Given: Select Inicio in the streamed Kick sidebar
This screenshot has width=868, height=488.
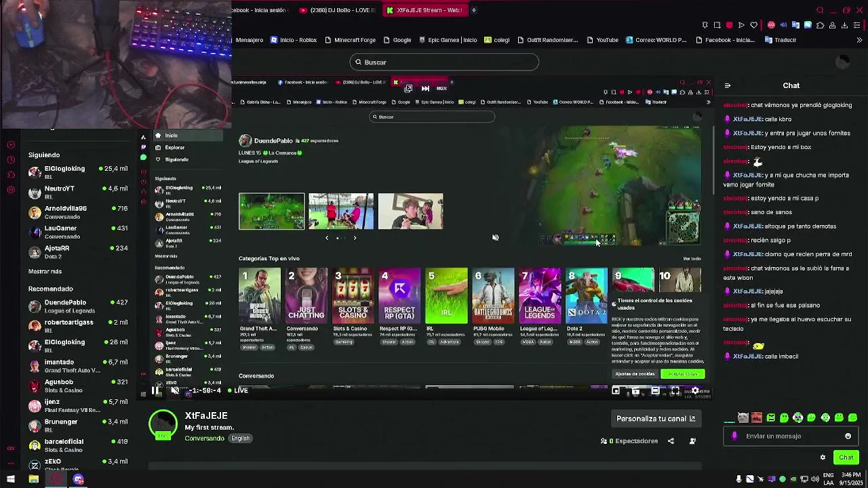Looking at the screenshot, I should [187, 136].
